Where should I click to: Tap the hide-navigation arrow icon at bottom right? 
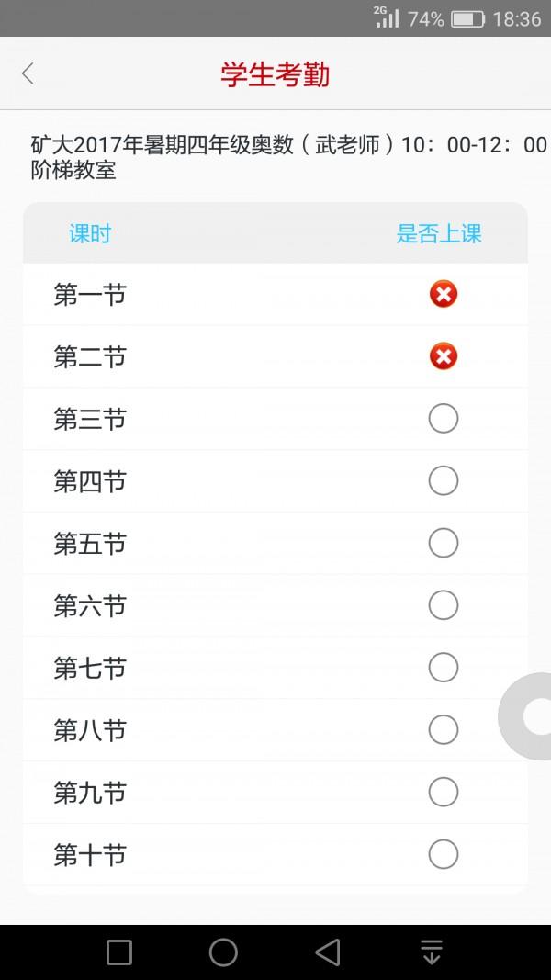click(432, 953)
